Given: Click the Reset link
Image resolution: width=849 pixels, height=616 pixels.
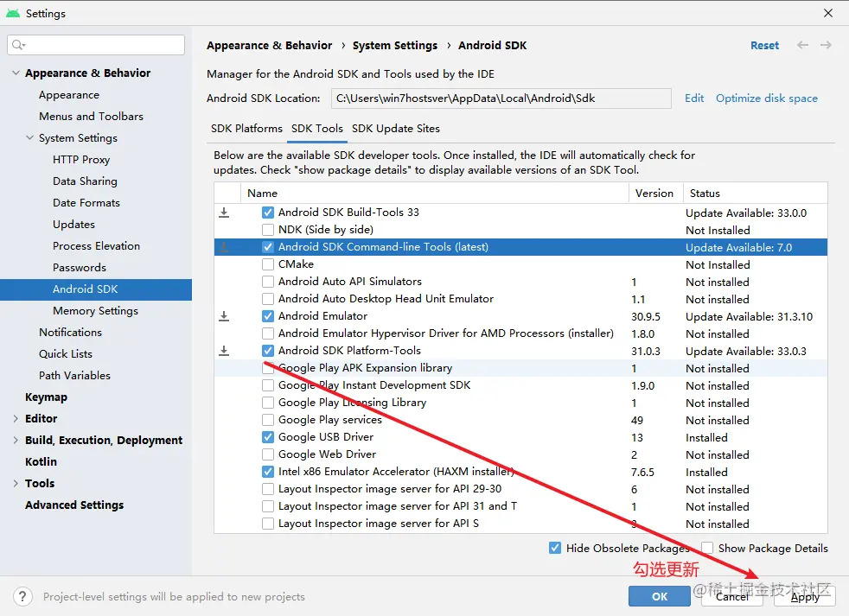Looking at the screenshot, I should coord(764,46).
